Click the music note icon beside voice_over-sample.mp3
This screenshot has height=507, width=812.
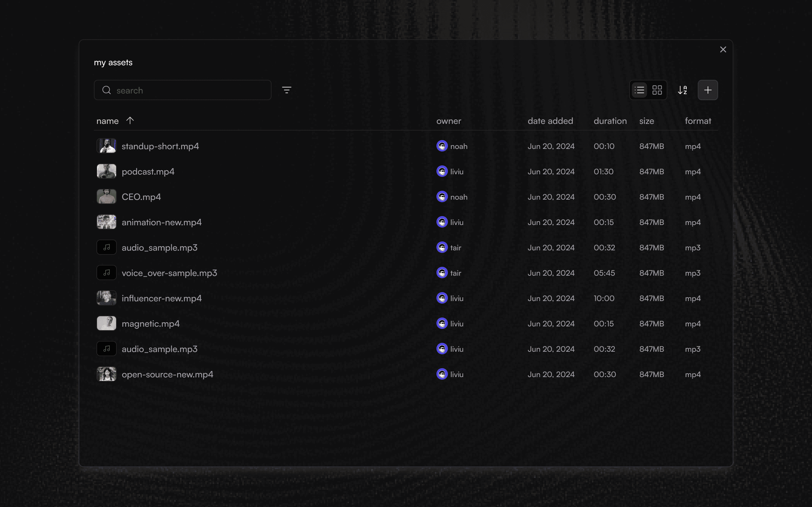point(106,273)
